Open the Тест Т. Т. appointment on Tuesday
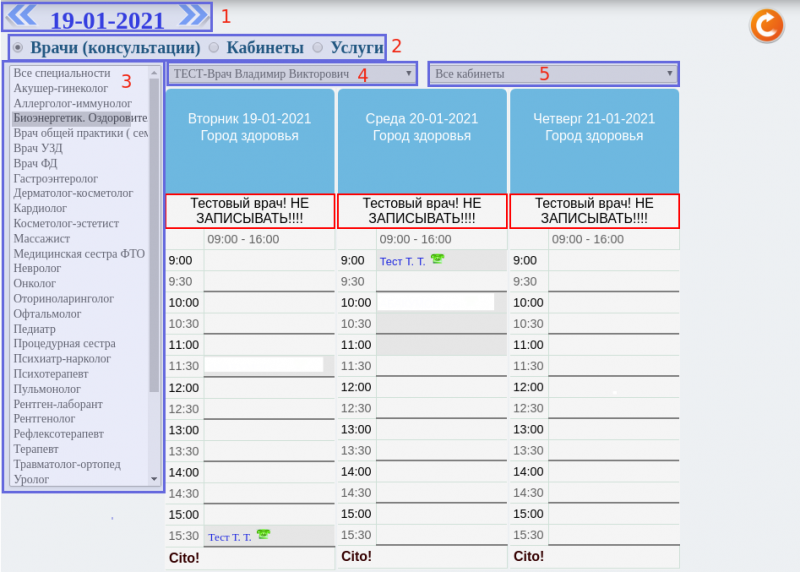This screenshot has height=572, width=800. pos(230,537)
